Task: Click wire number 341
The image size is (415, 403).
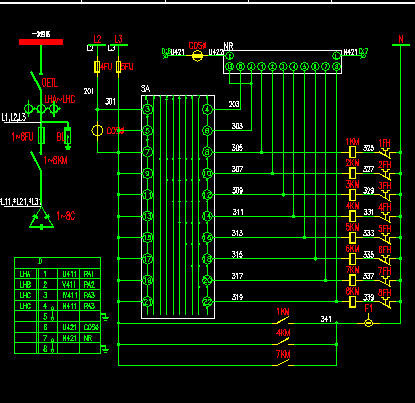Action: pos(326,319)
